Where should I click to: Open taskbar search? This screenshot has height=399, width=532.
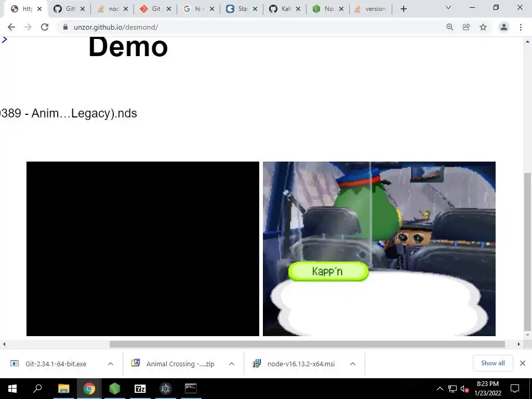pos(37,389)
